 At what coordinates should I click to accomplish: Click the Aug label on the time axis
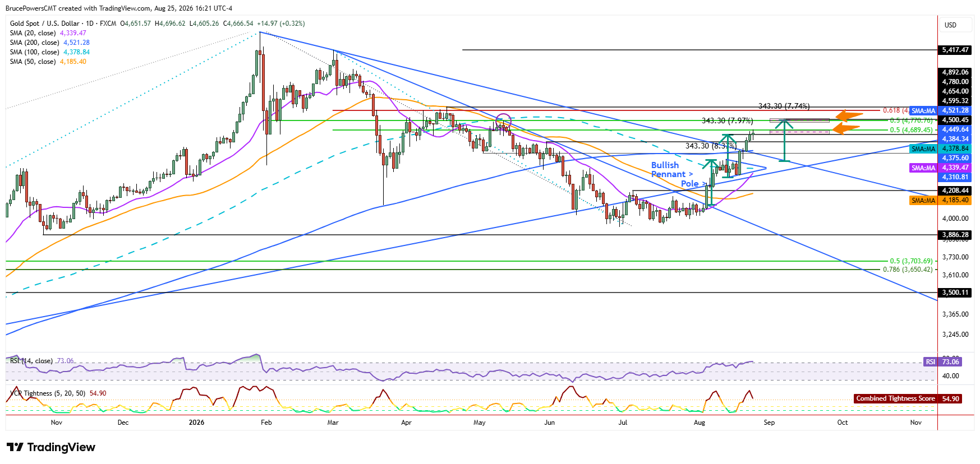click(x=700, y=423)
